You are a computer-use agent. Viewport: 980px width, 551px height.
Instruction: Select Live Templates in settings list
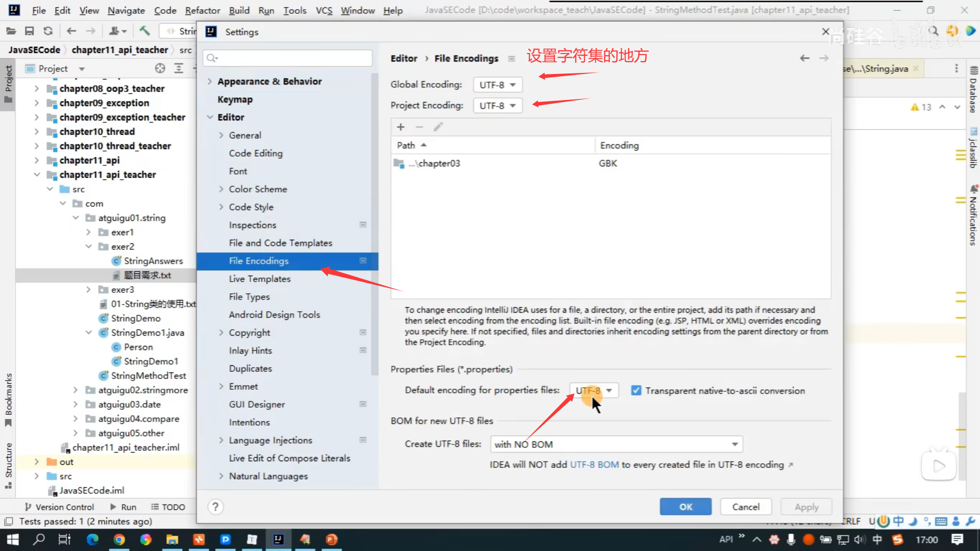259,279
